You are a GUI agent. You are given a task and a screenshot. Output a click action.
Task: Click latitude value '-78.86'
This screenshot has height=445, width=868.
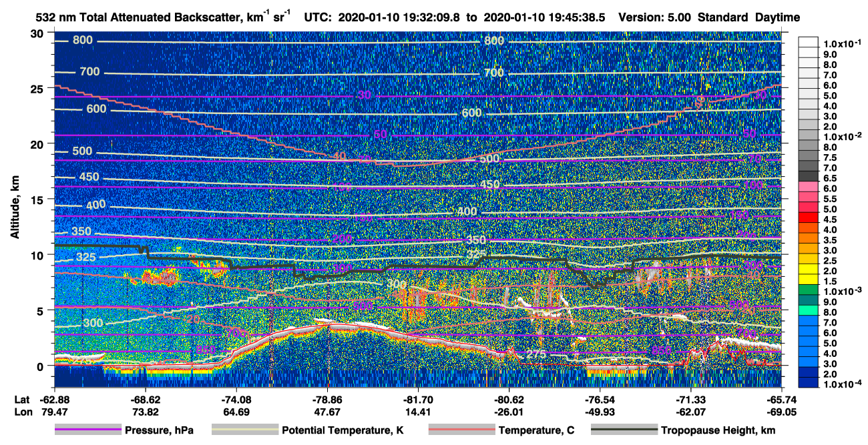(327, 400)
